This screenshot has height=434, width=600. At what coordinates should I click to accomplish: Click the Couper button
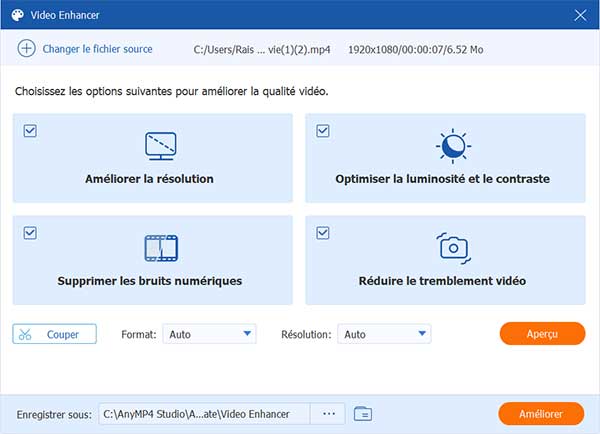point(54,334)
